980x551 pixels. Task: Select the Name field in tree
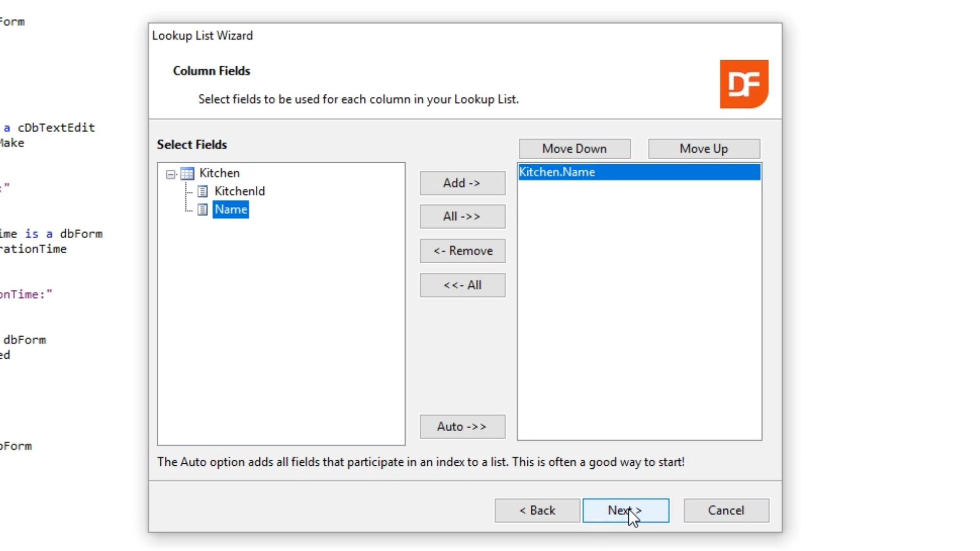[231, 210]
